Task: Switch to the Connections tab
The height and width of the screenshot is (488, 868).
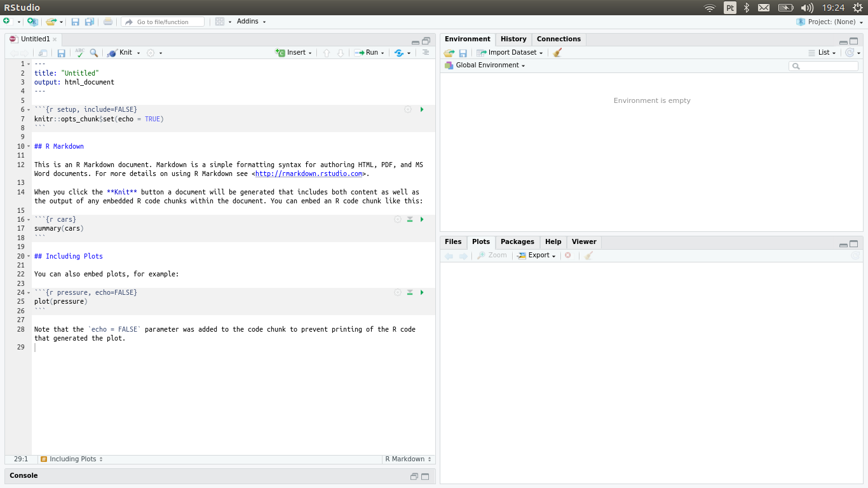Action: click(559, 39)
